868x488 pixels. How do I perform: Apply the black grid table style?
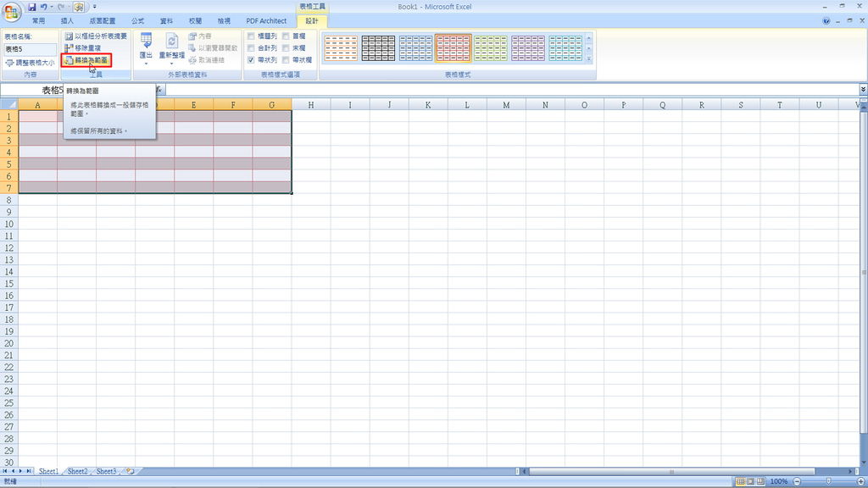[x=378, y=48]
